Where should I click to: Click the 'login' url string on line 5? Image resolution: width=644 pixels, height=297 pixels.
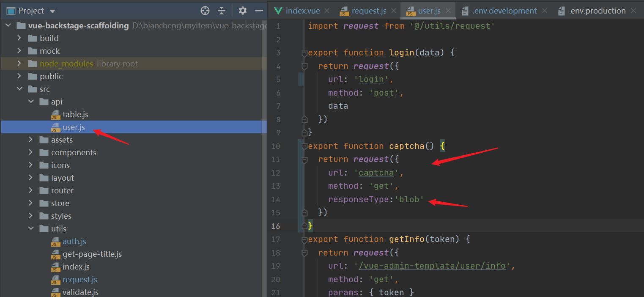tap(371, 79)
